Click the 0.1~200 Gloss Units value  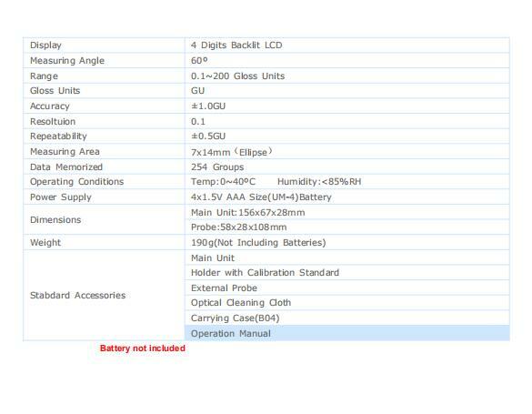(x=238, y=76)
